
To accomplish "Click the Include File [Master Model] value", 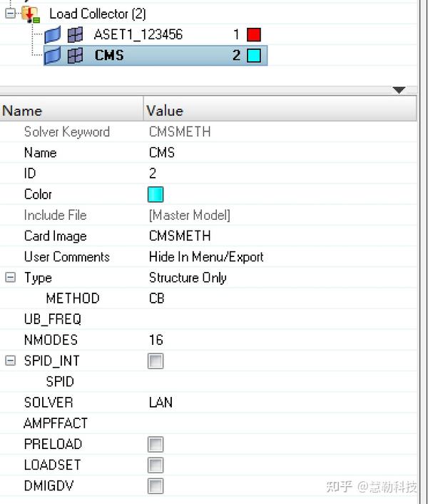I will (x=190, y=215).
